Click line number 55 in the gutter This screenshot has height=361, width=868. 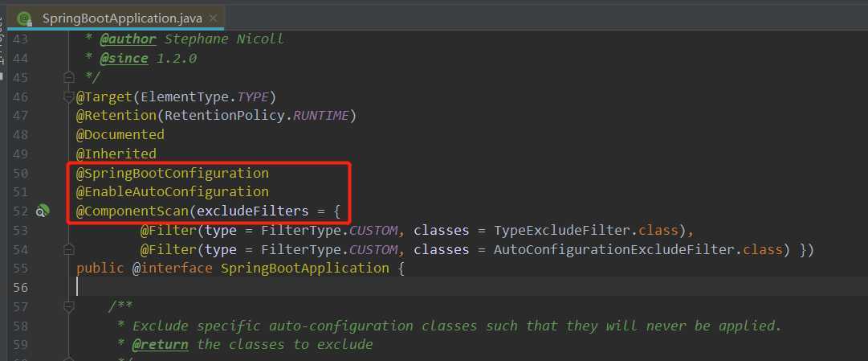click(21, 269)
